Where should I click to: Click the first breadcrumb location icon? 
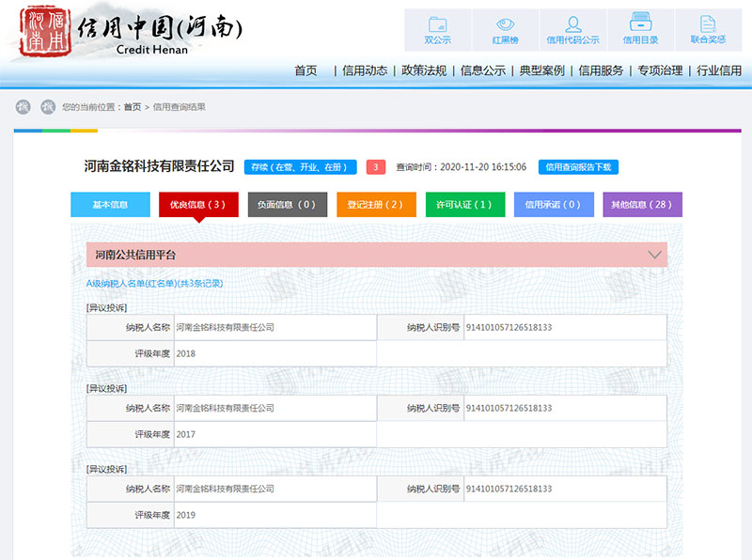tap(23, 107)
